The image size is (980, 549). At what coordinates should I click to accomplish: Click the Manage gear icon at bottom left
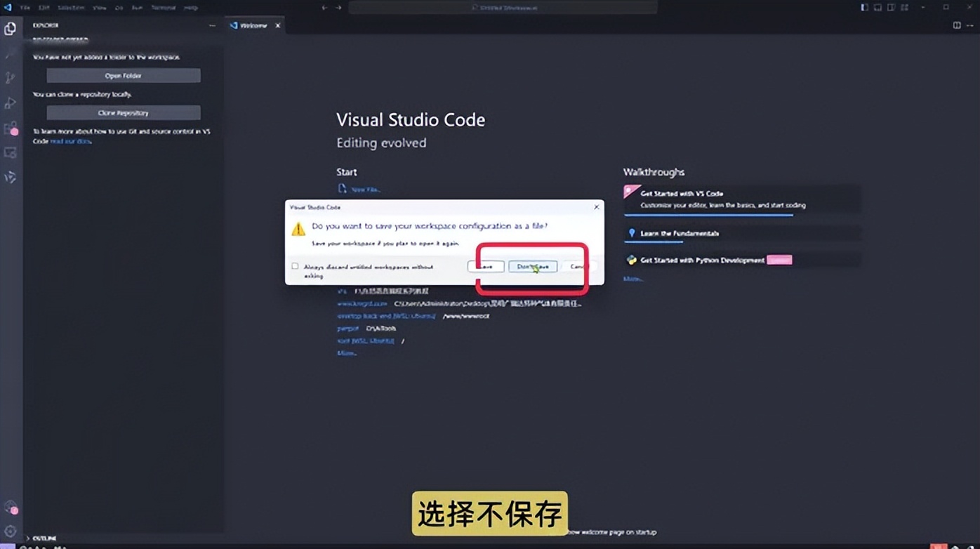click(x=11, y=531)
